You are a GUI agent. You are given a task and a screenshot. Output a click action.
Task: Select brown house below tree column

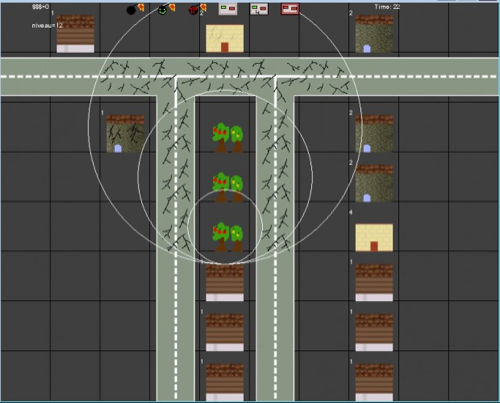pyautogui.click(x=225, y=283)
